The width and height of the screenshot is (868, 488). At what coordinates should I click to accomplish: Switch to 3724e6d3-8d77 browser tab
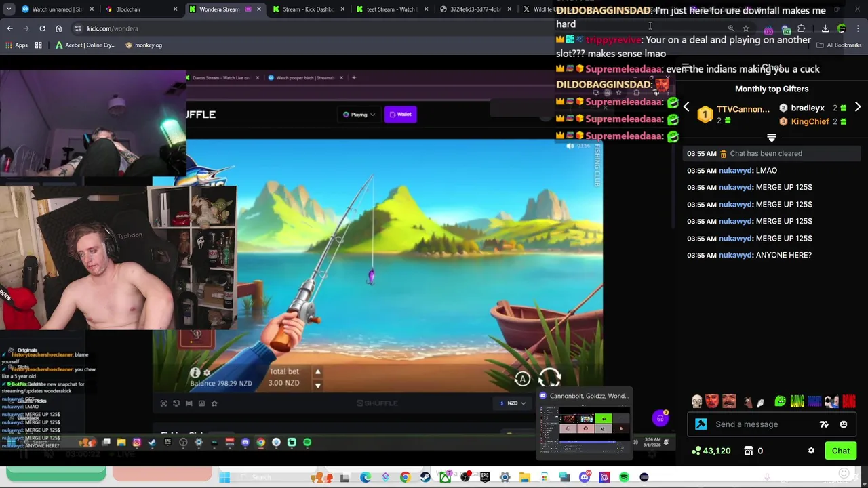[x=475, y=9]
